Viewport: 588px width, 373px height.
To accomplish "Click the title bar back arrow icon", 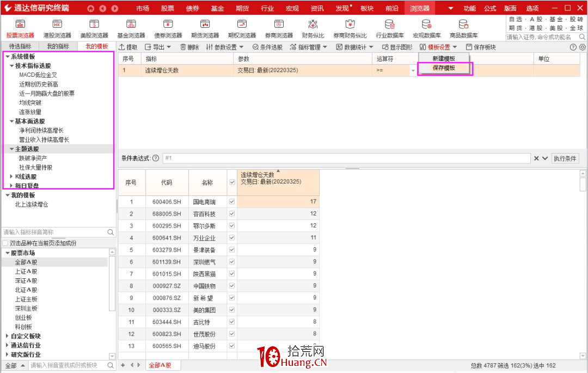I will click(103, 8).
